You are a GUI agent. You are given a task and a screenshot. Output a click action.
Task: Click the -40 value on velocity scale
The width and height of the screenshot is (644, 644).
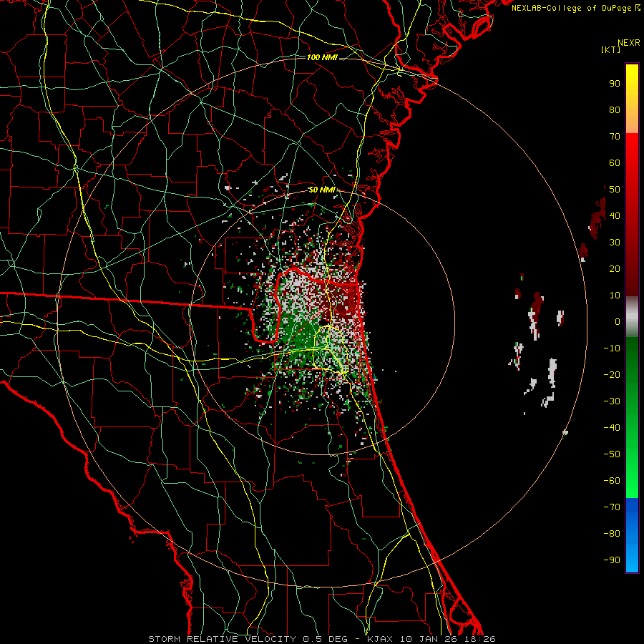tap(612, 428)
